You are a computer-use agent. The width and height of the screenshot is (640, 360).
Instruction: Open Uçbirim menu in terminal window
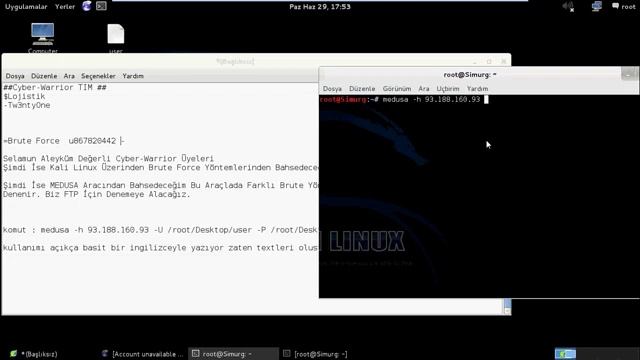click(448, 89)
